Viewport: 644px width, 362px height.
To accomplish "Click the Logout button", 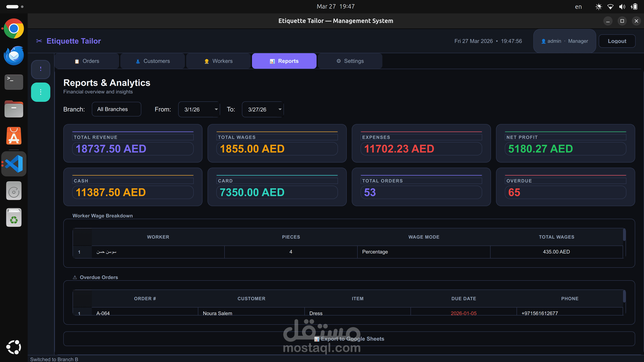I will pyautogui.click(x=617, y=41).
